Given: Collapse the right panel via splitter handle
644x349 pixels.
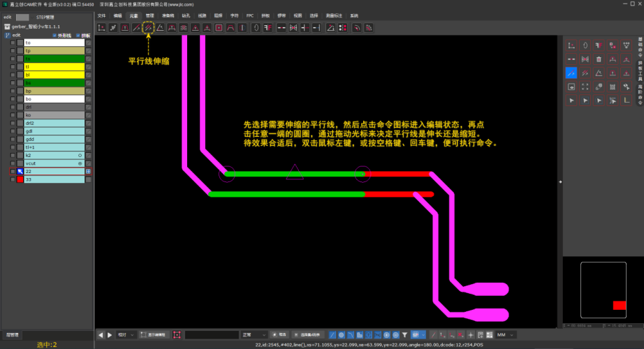Looking at the screenshot, I should [x=560, y=181].
